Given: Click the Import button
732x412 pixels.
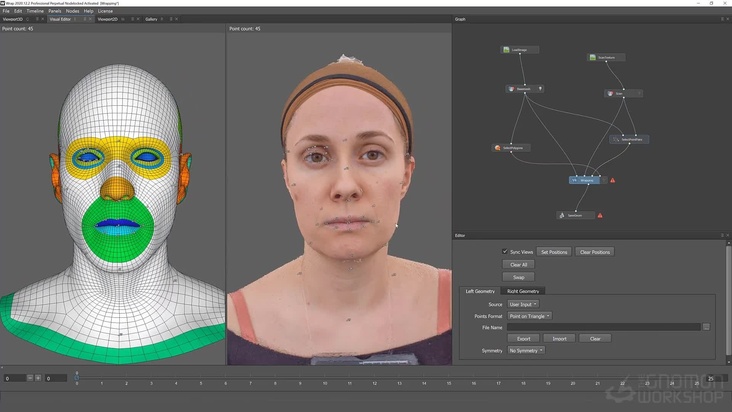Looking at the screenshot, I should click(x=559, y=339).
